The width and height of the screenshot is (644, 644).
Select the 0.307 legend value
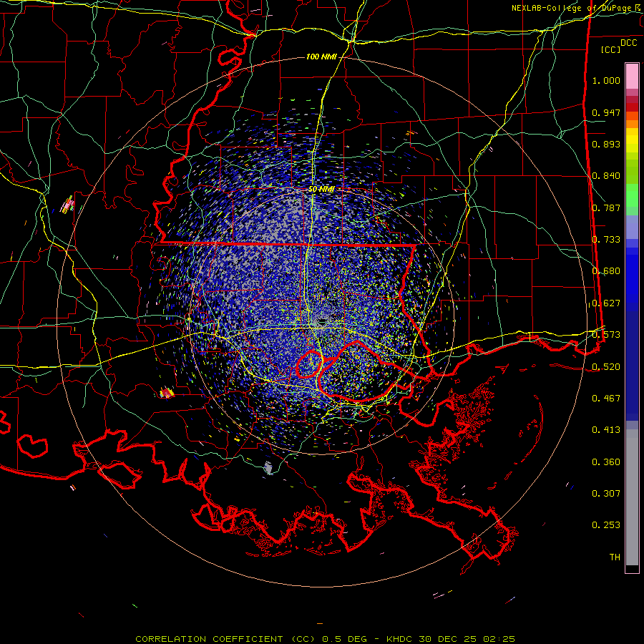point(606,494)
